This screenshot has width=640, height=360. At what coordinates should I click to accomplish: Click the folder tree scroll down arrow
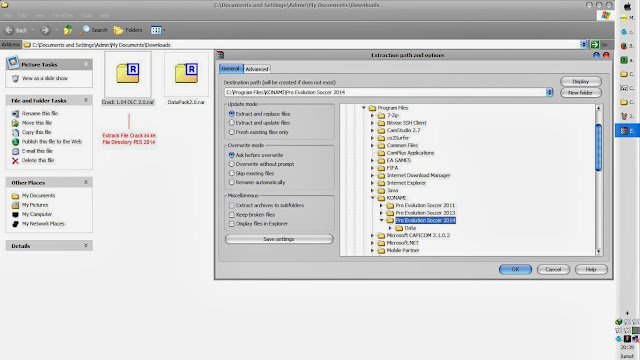coord(598,252)
